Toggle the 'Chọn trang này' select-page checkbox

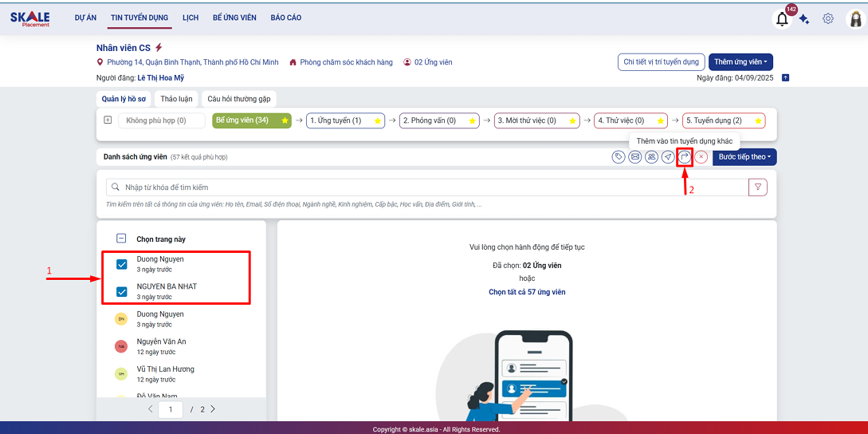(x=122, y=238)
